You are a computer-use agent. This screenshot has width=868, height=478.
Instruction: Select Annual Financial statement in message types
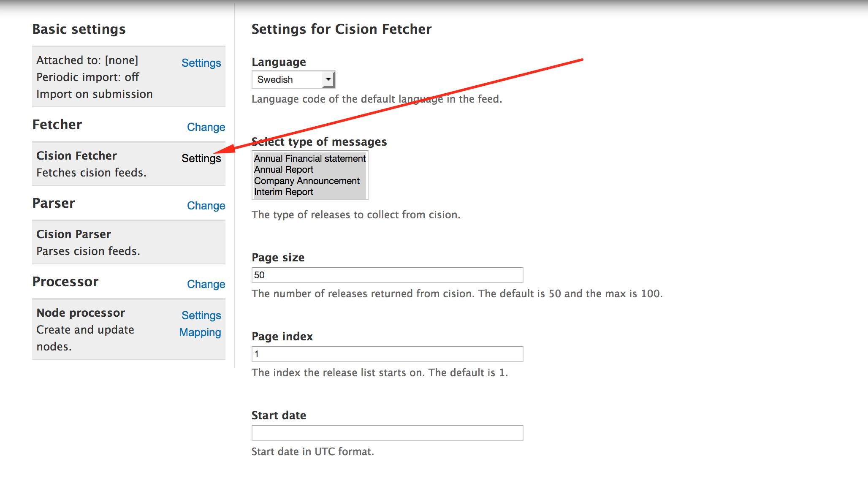(x=310, y=158)
